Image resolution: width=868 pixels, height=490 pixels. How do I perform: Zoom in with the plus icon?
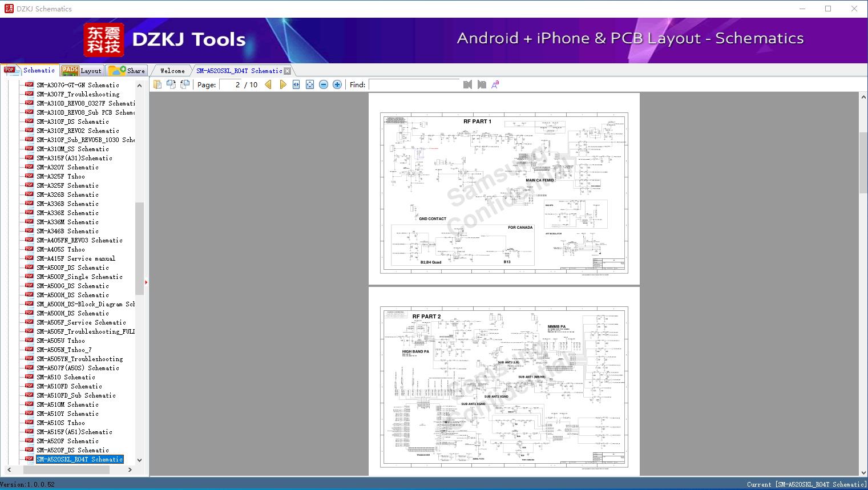(x=337, y=84)
